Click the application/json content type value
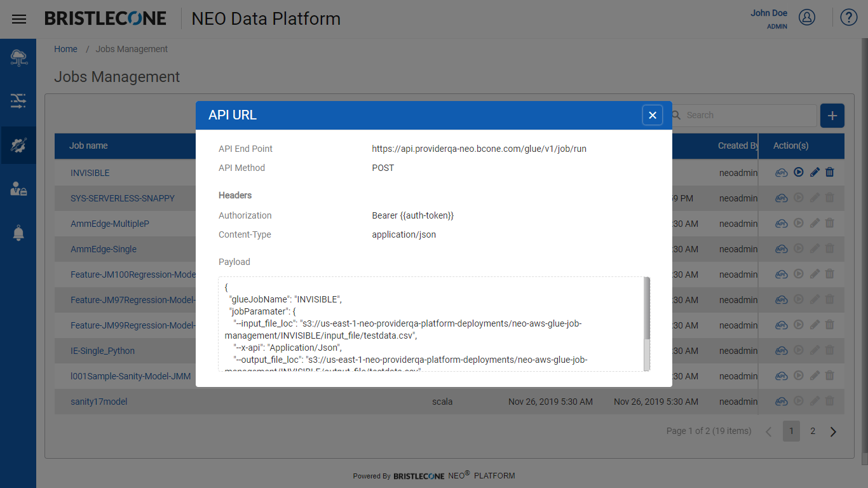 (x=404, y=234)
